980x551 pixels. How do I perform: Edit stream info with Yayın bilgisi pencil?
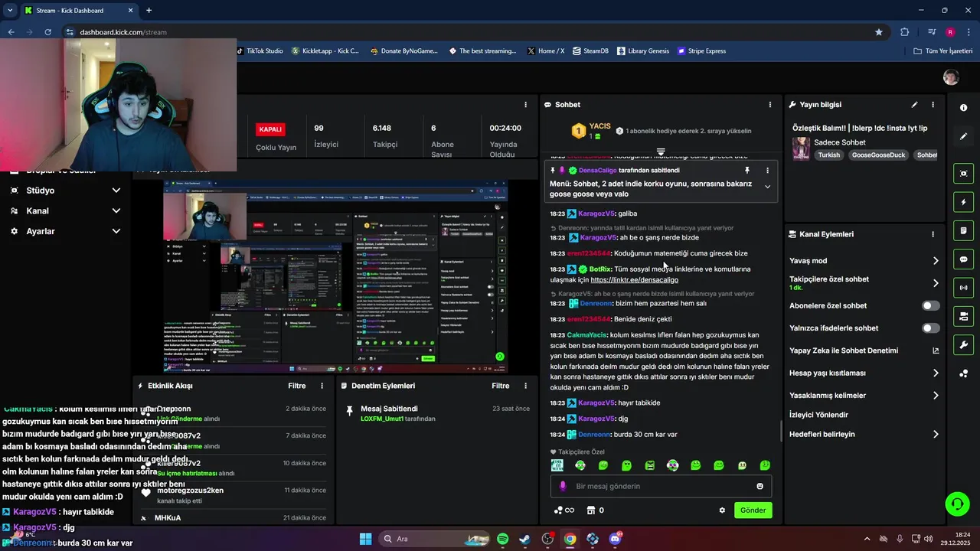(914, 105)
